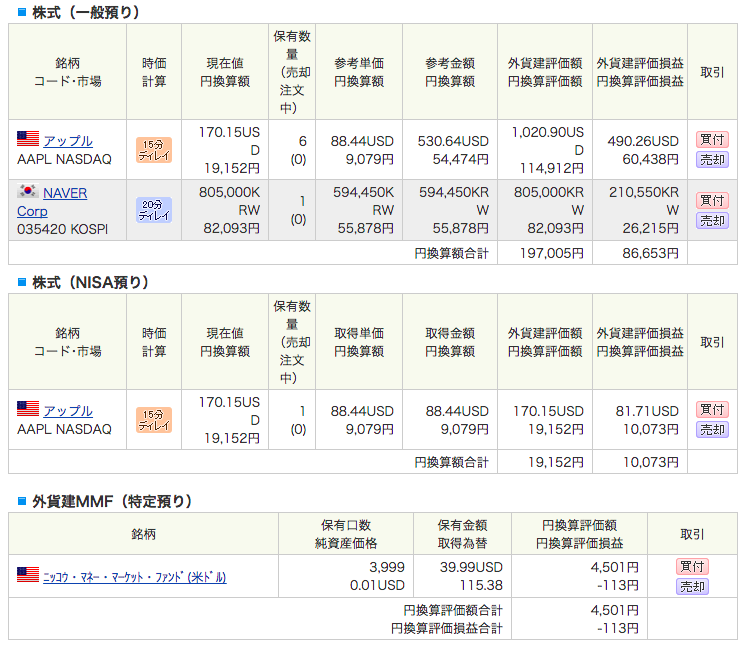Select 3,999 units count in MMF table
This screenshot has height=654, width=753.
pyautogui.click(x=387, y=567)
